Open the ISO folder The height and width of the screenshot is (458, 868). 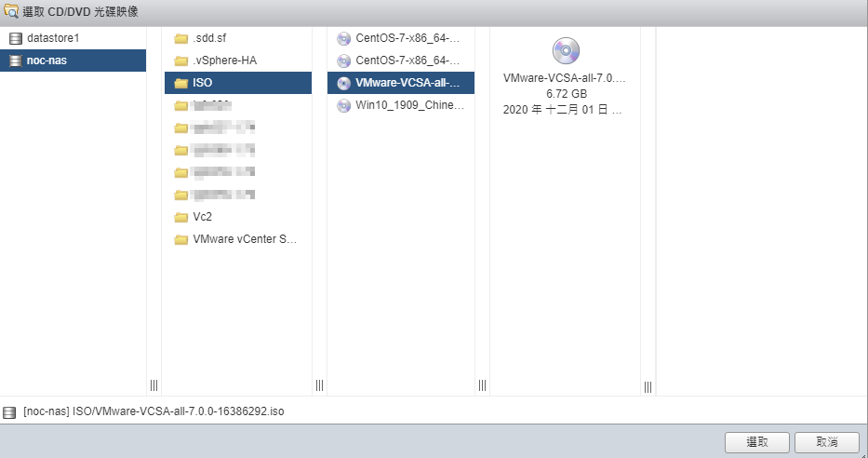[238, 83]
